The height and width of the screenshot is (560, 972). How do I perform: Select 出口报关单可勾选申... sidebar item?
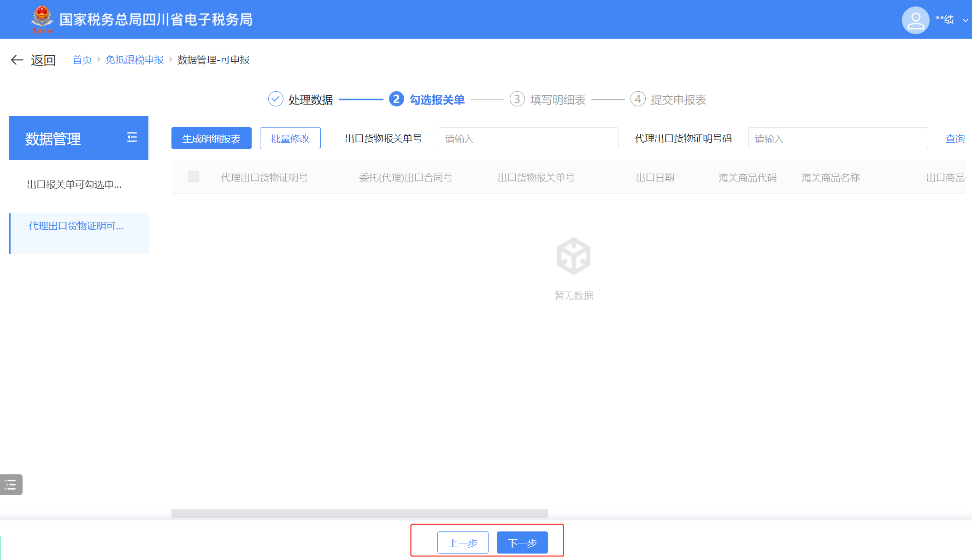tap(74, 185)
